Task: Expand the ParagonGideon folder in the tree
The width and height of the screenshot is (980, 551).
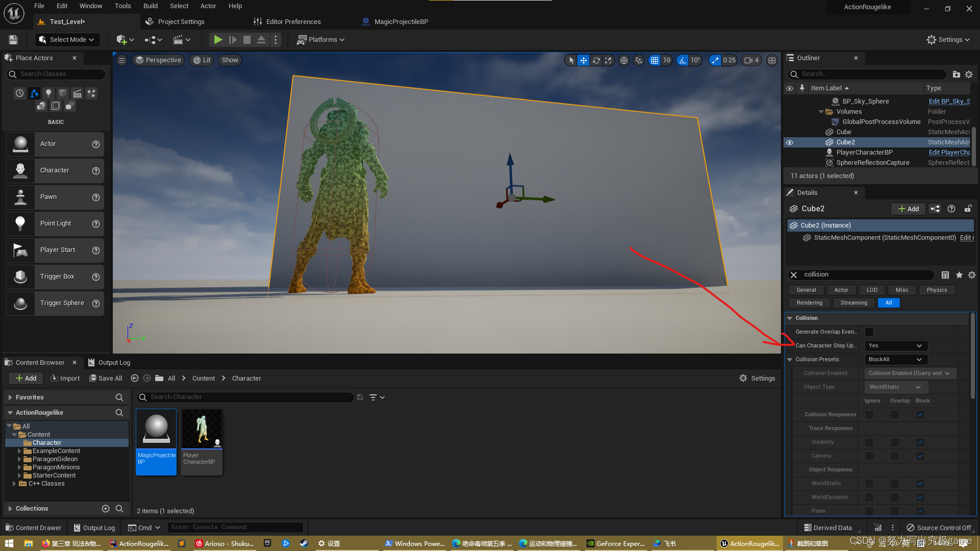Action: pos(19,460)
